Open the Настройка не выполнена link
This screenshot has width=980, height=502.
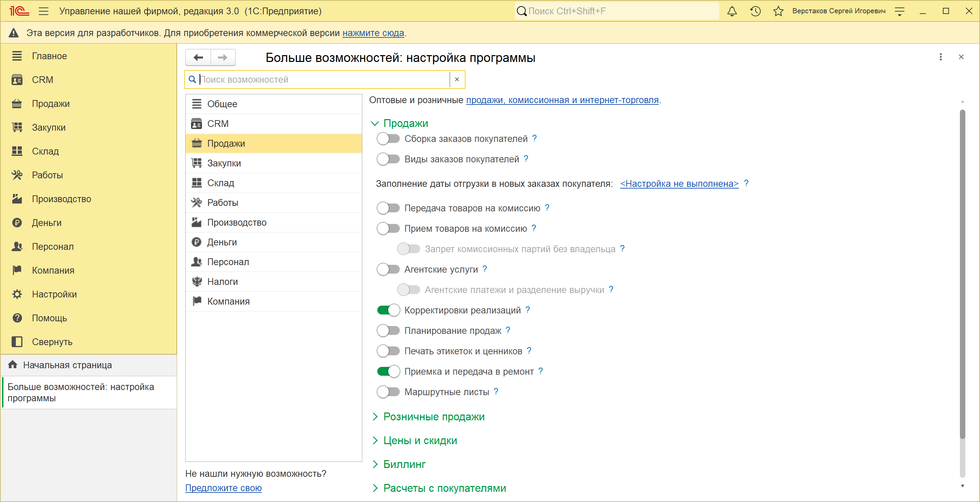pos(679,184)
